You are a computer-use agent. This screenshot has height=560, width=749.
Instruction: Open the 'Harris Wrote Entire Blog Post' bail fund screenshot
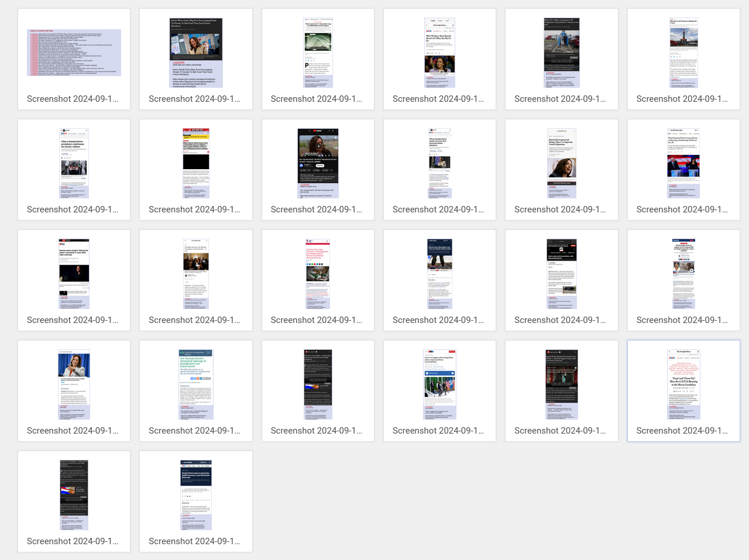click(x=196, y=53)
